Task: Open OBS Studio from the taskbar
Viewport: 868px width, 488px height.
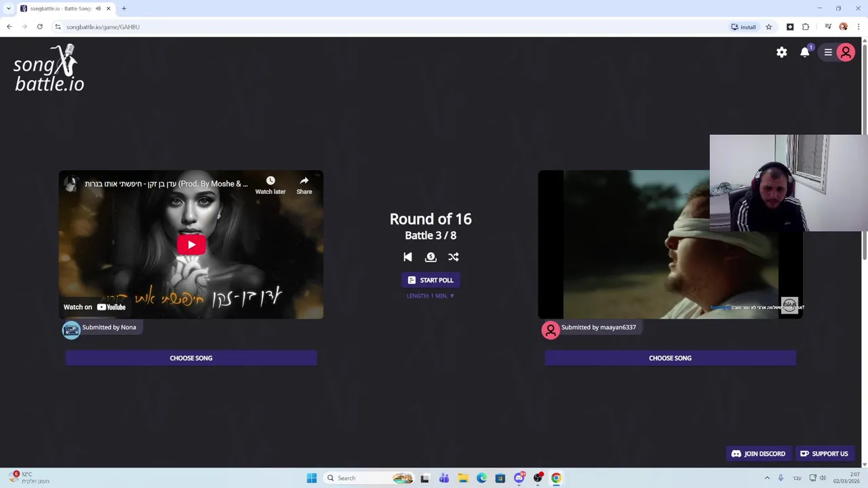Action: click(x=538, y=478)
